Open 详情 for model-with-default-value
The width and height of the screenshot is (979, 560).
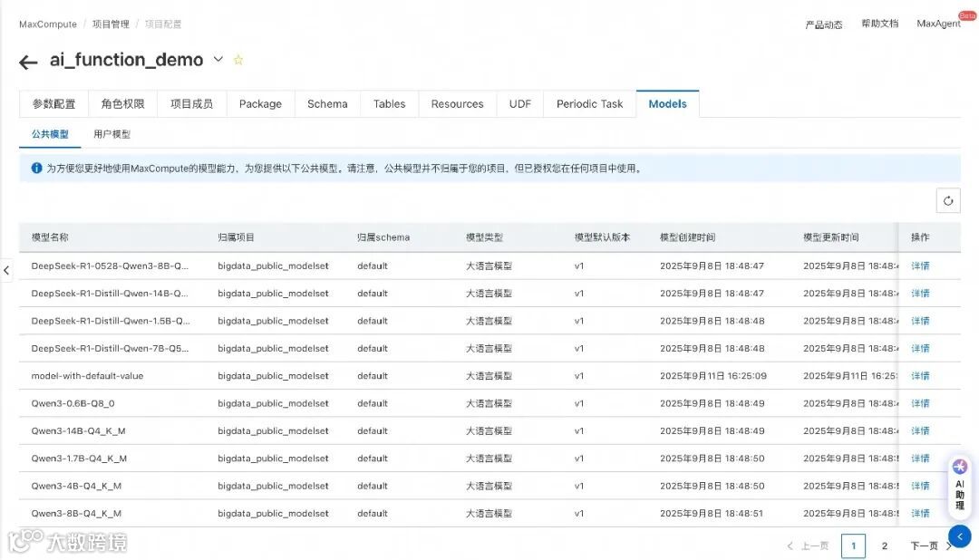[920, 375]
